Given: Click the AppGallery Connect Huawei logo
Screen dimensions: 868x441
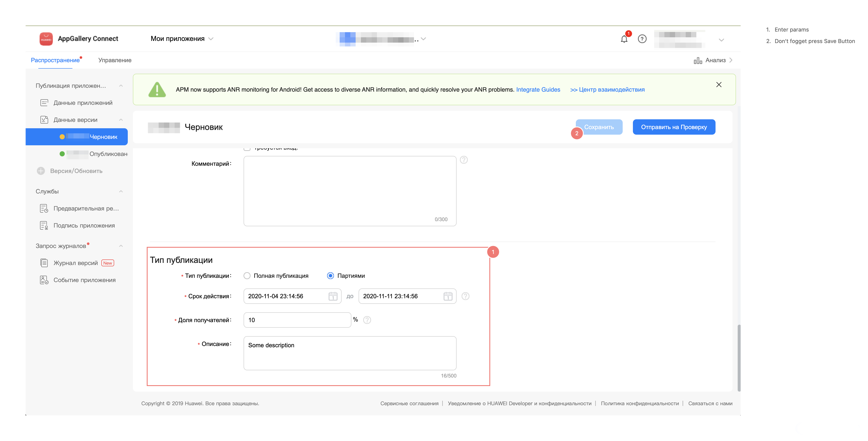Looking at the screenshot, I should click(x=46, y=39).
